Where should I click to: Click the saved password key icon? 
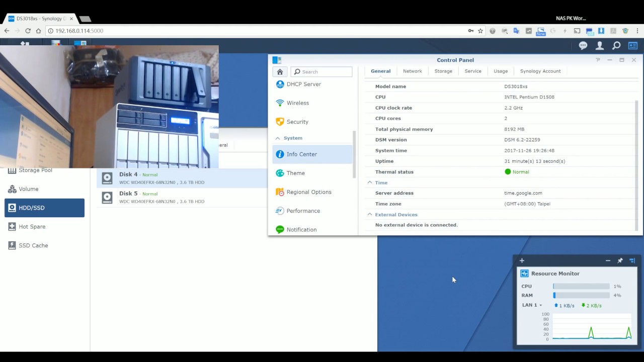coord(471,31)
